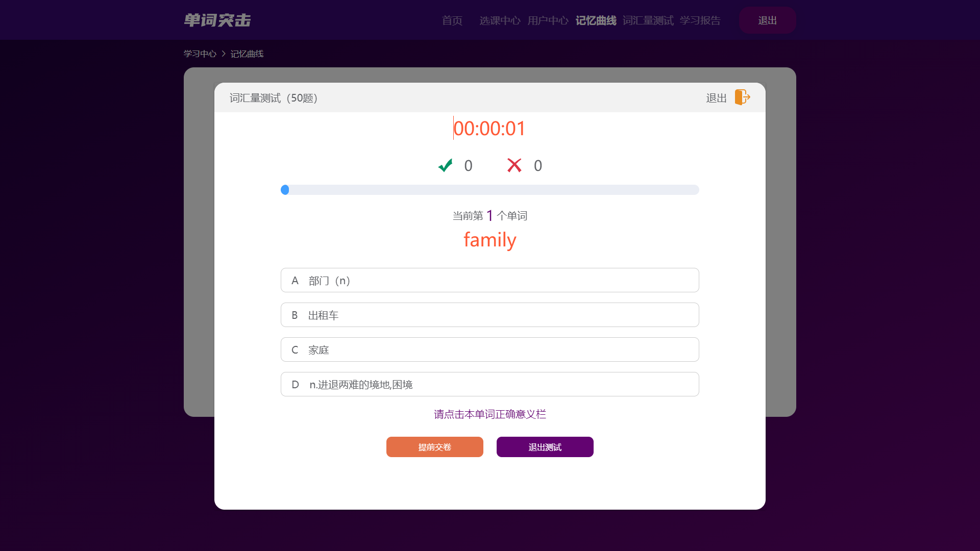The height and width of the screenshot is (551, 980).
Task: Click the 退出 logout button in header
Action: [767, 20]
